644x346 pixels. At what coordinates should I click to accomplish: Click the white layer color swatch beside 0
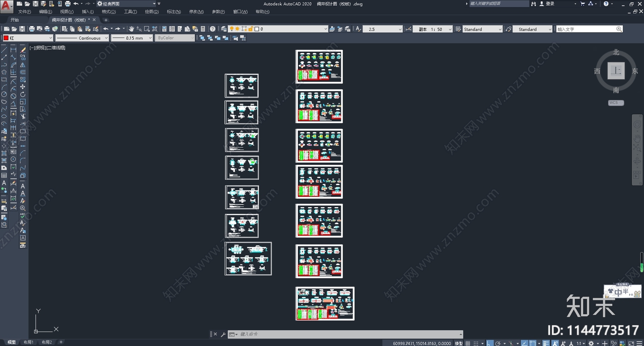(x=257, y=29)
